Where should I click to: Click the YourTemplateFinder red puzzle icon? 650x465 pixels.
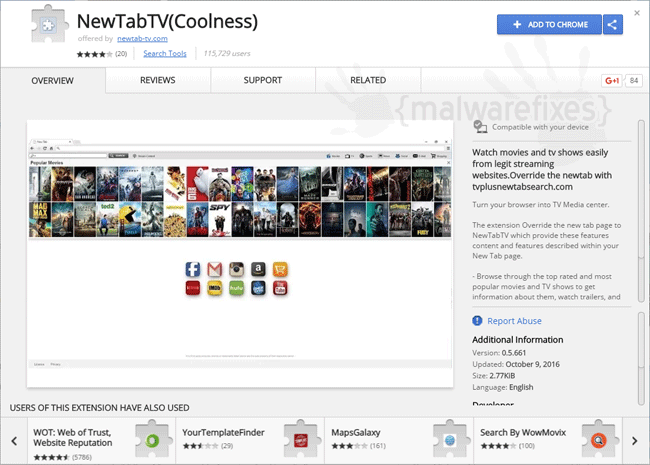[301, 439]
